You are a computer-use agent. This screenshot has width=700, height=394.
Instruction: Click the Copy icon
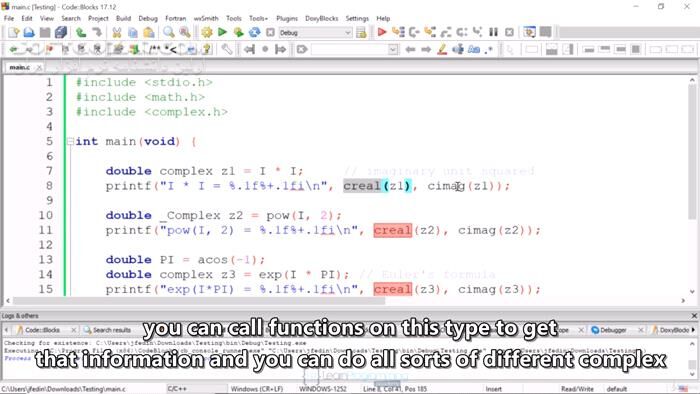(x=133, y=32)
